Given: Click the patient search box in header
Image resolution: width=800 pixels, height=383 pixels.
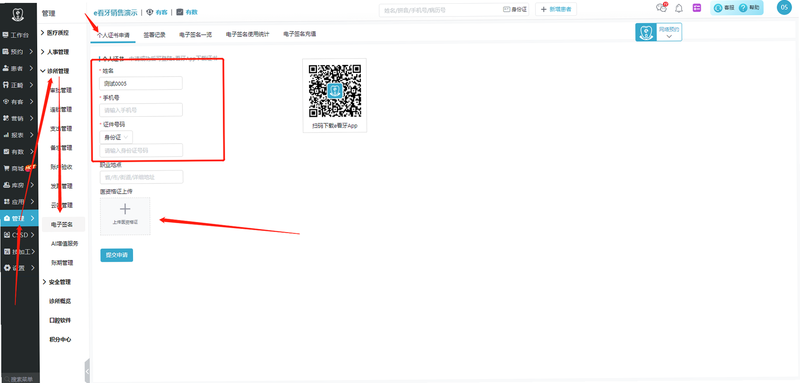Looking at the screenshot, I should [440, 9].
